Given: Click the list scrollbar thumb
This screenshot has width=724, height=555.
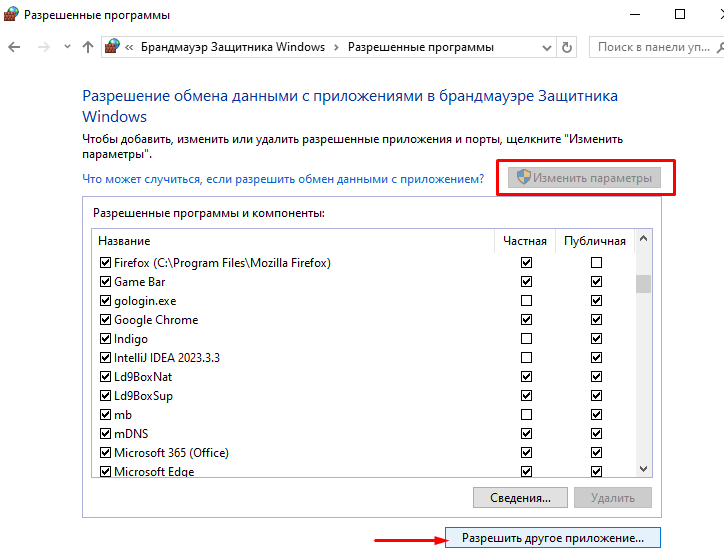Looking at the screenshot, I should click(x=643, y=284).
